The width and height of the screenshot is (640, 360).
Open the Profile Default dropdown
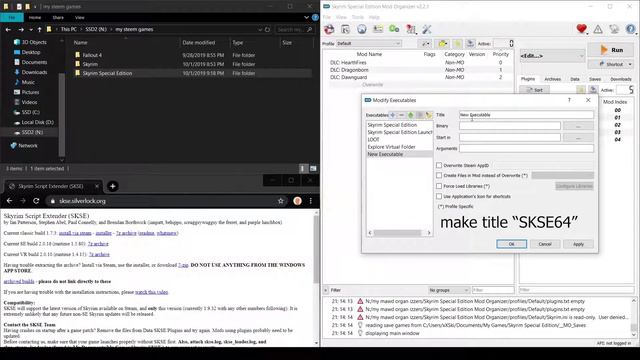[x=369, y=43]
